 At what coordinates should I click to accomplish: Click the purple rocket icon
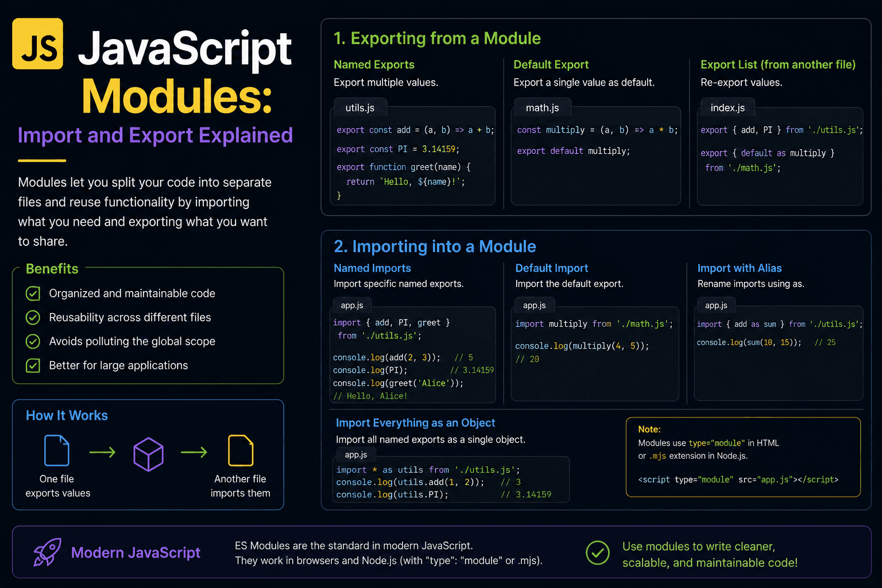[x=47, y=552]
